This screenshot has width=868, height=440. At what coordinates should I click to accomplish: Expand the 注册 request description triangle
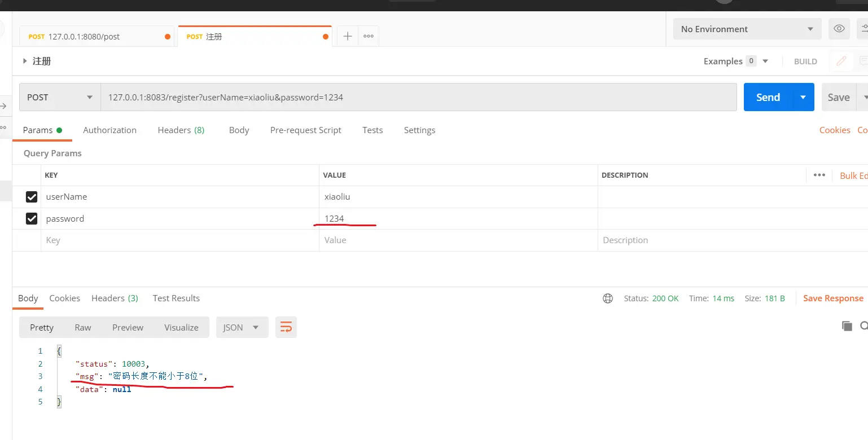tap(25, 61)
